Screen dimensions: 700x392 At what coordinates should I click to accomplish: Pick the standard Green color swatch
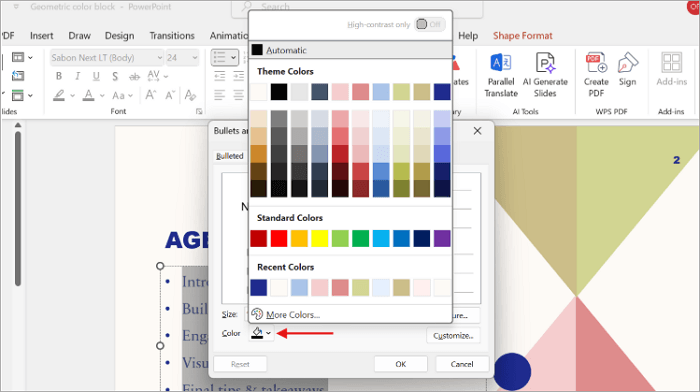[360, 238]
